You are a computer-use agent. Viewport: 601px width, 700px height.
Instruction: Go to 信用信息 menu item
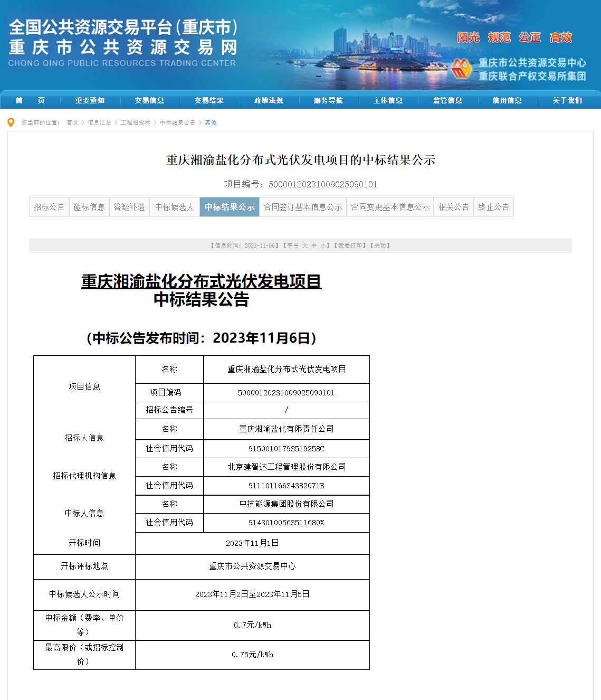[507, 100]
